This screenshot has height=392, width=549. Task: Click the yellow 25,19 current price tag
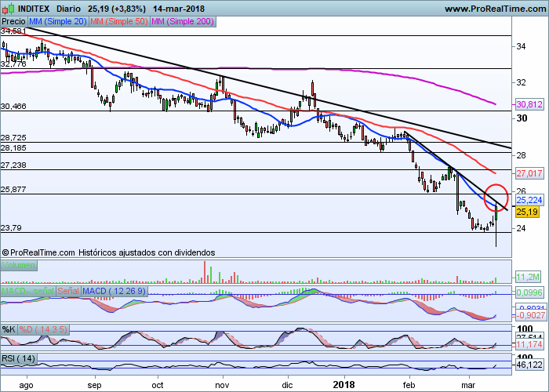(527, 212)
